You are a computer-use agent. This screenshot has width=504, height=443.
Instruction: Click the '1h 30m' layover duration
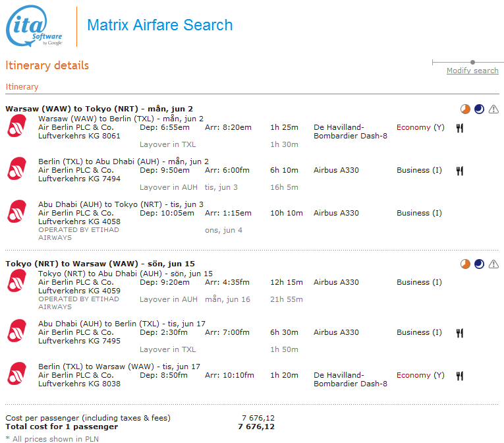pos(284,144)
